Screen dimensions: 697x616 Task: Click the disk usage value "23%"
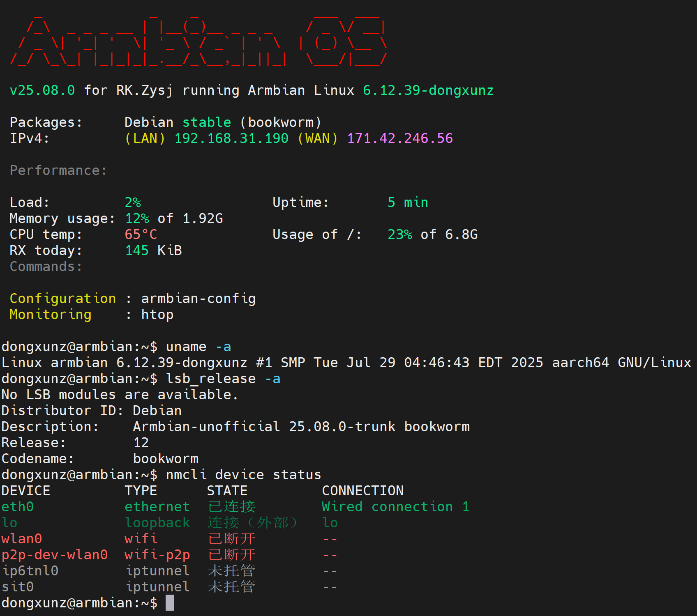(400, 234)
